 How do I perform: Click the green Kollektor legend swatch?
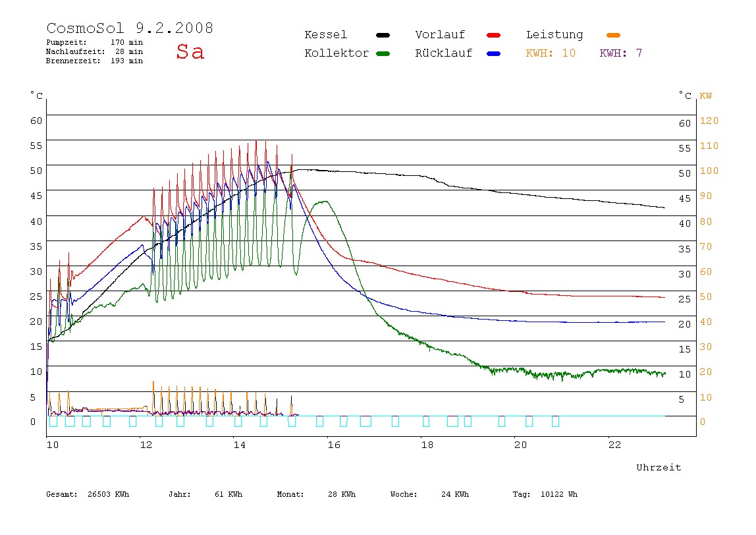pos(383,53)
